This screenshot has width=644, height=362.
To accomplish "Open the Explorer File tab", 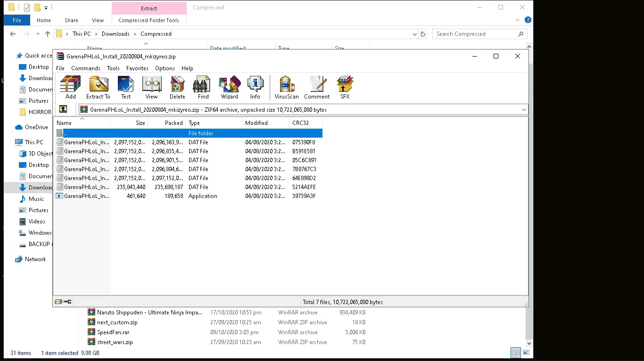I will 17,20.
